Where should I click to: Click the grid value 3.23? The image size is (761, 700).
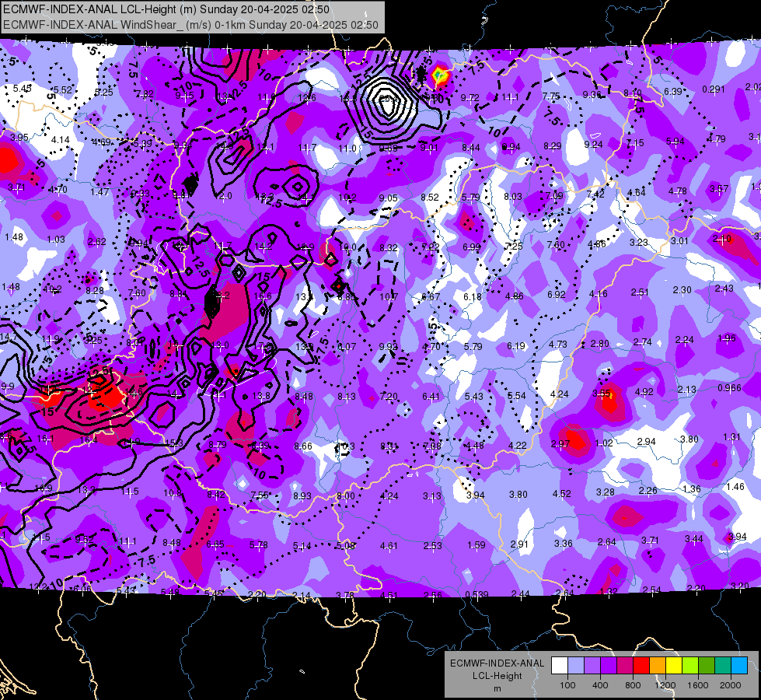point(639,242)
